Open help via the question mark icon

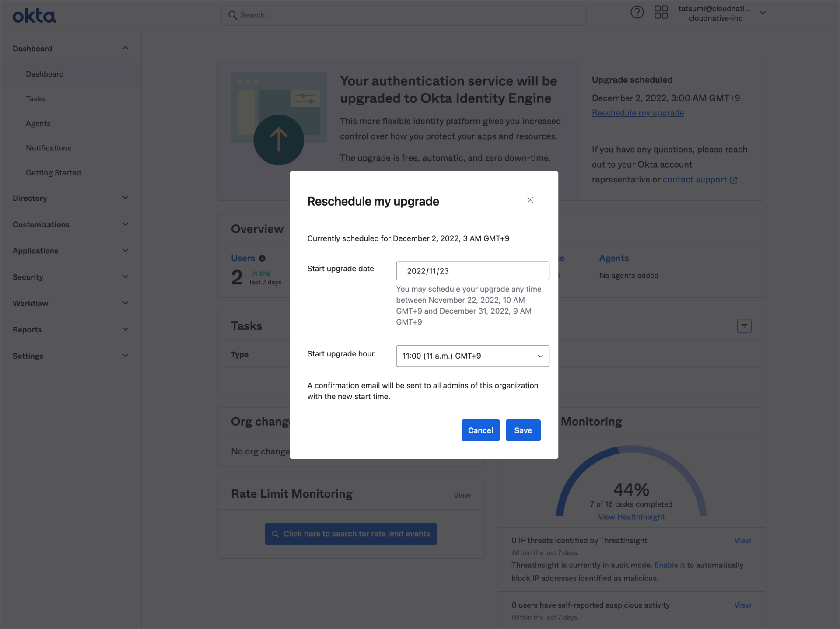[x=637, y=12]
